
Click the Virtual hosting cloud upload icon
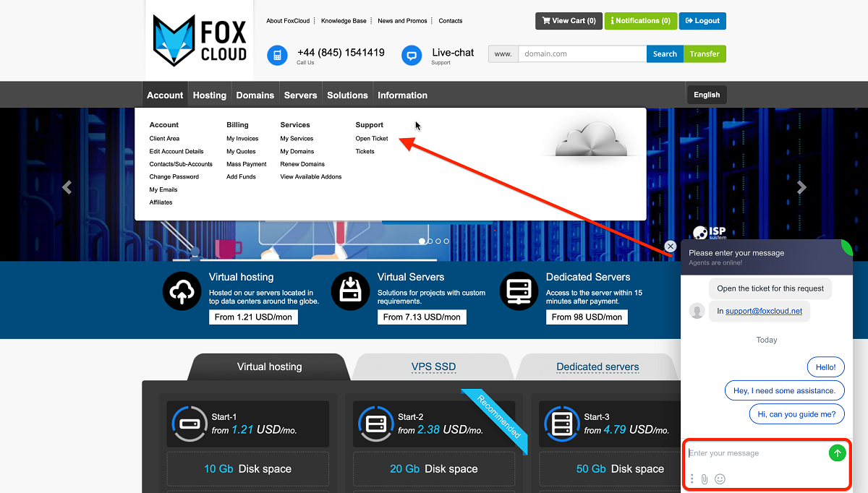182,291
